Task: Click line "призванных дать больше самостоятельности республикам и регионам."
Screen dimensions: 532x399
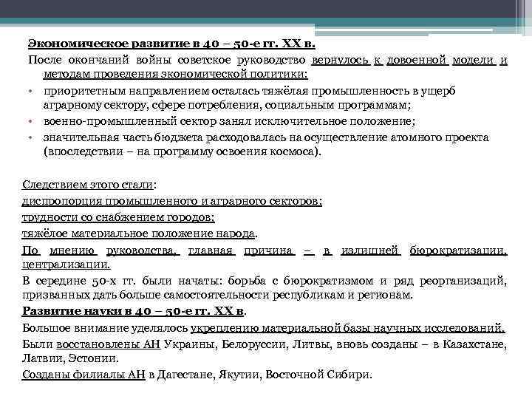Action: point(217,295)
